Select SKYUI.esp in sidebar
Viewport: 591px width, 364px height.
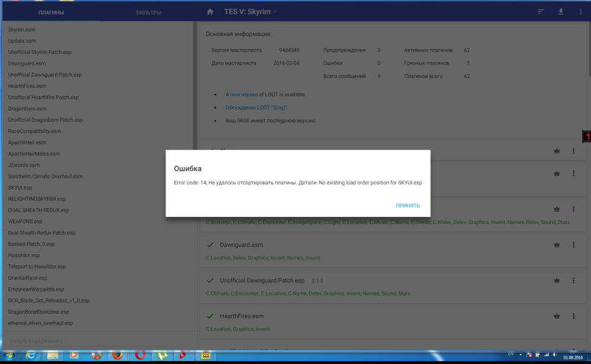20,188
